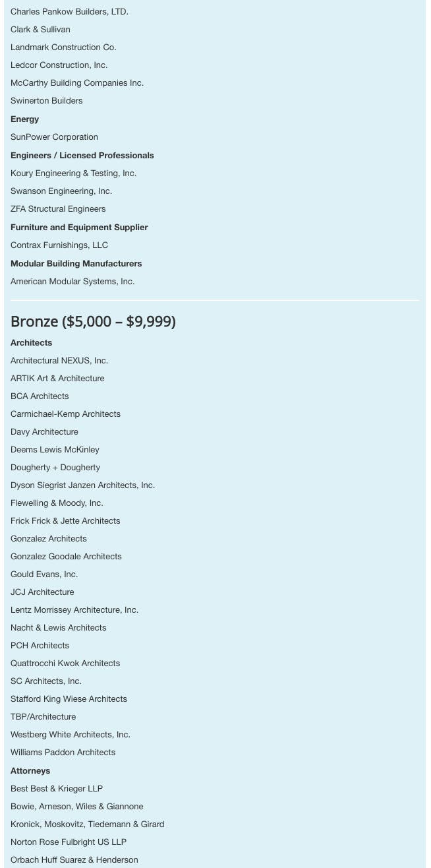Click Quattrocchi Kwok Architects entry
431x868 pixels.
(65, 664)
